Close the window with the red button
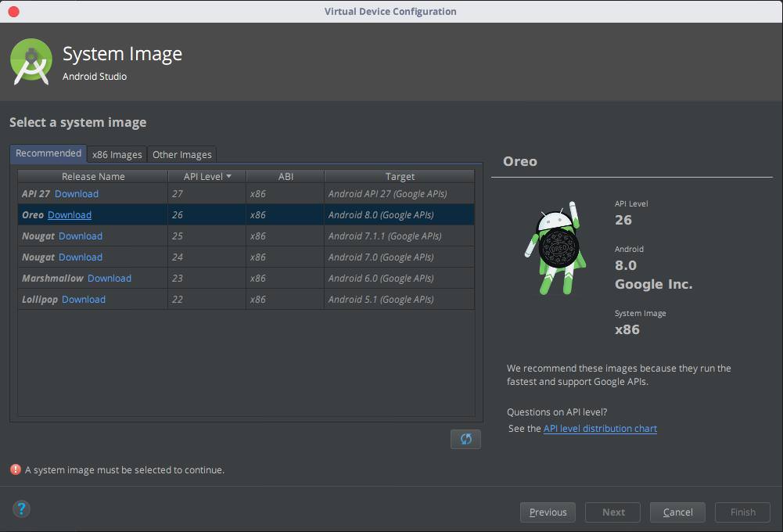 point(14,12)
